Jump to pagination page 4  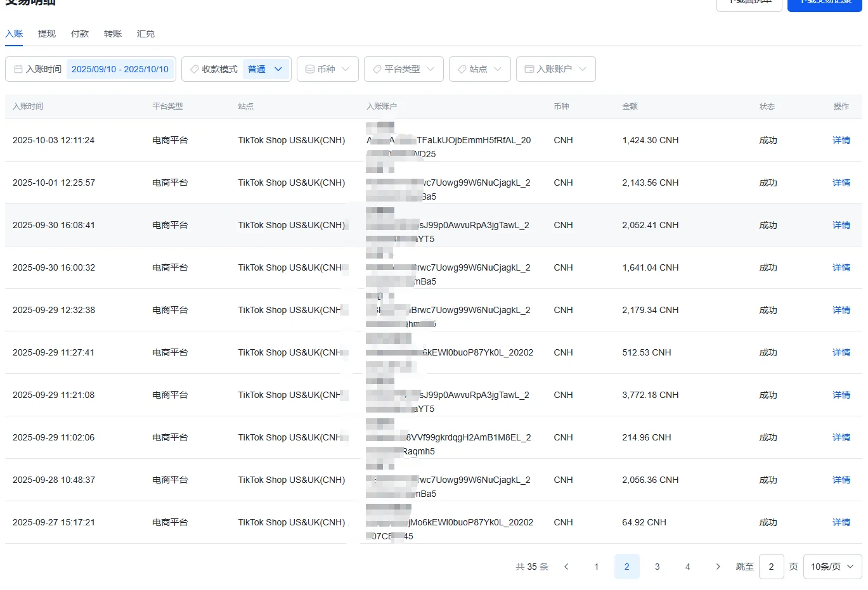688,567
